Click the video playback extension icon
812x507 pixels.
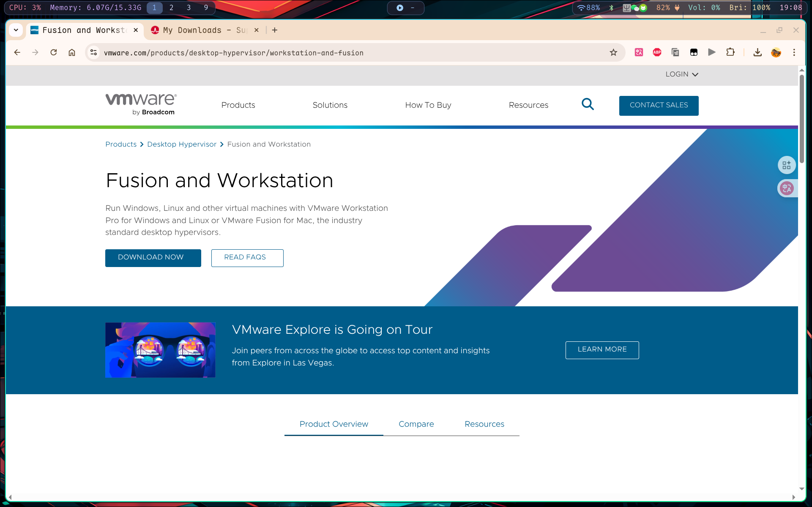pyautogui.click(x=712, y=52)
